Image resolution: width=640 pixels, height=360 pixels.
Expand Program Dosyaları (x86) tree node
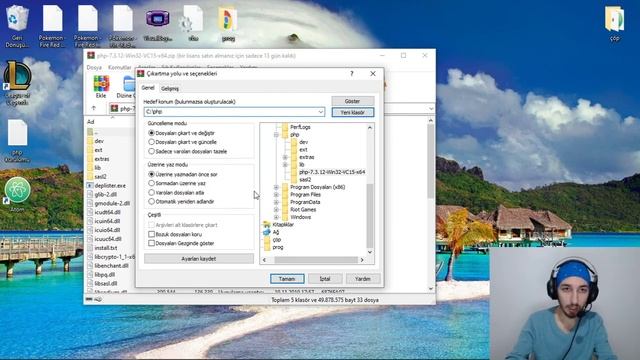tap(276, 187)
